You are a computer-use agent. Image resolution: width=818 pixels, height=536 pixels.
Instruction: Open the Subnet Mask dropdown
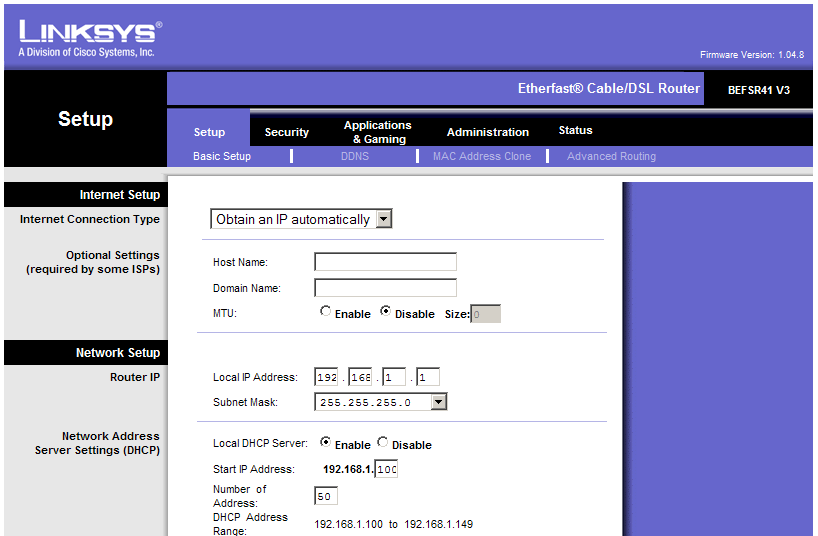pyautogui.click(x=380, y=402)
